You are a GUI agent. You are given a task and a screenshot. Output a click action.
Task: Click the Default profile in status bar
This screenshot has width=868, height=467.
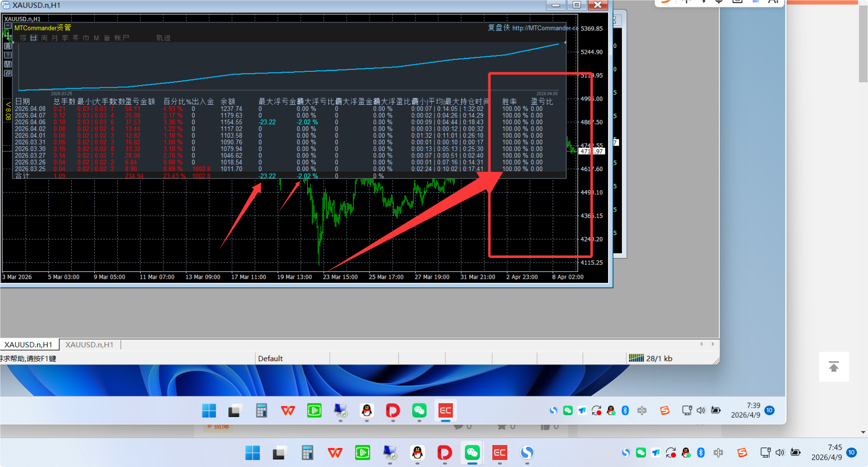pyautogui.click(x=270, y=358)
